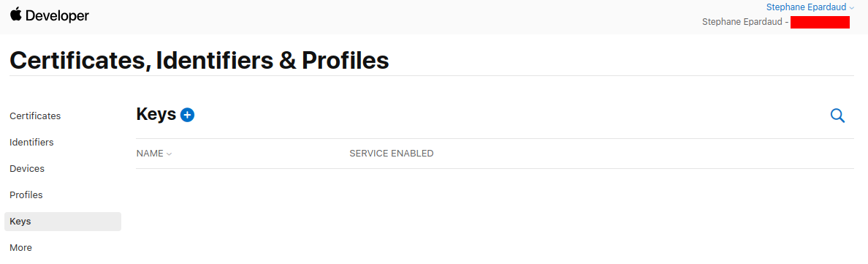
Task: Click the sort arrow next to NAME
Action: pyautogui.click(x=169, y=154)
